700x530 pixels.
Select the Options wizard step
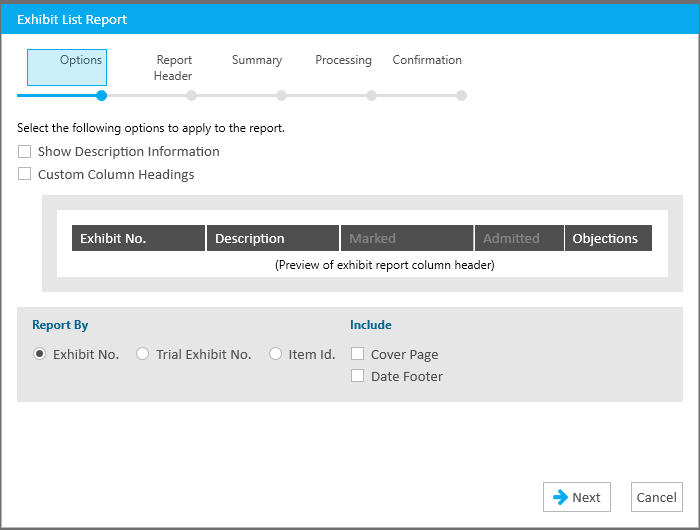coord(67,67)
